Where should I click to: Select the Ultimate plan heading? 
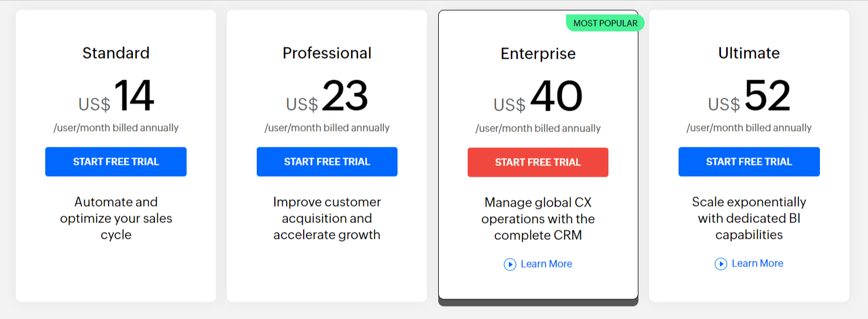pyautogui.click(x=749, y=53)
